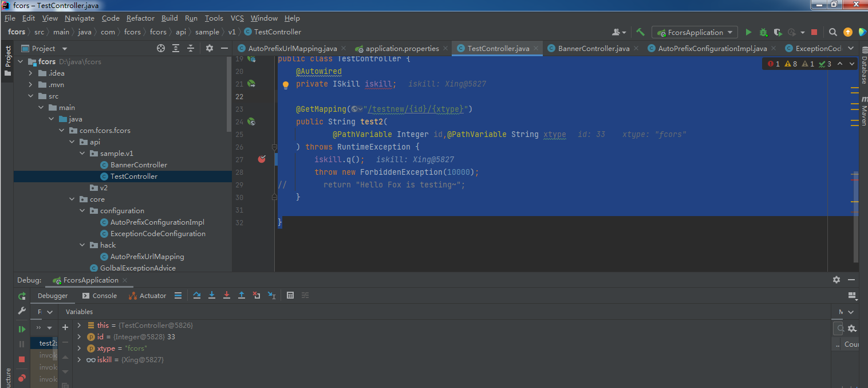The width and height of the screenshot is (868, 388).
Task: Expand the 'this' variable in Variables
Action: pyautogui.click(x=79, y=326)
